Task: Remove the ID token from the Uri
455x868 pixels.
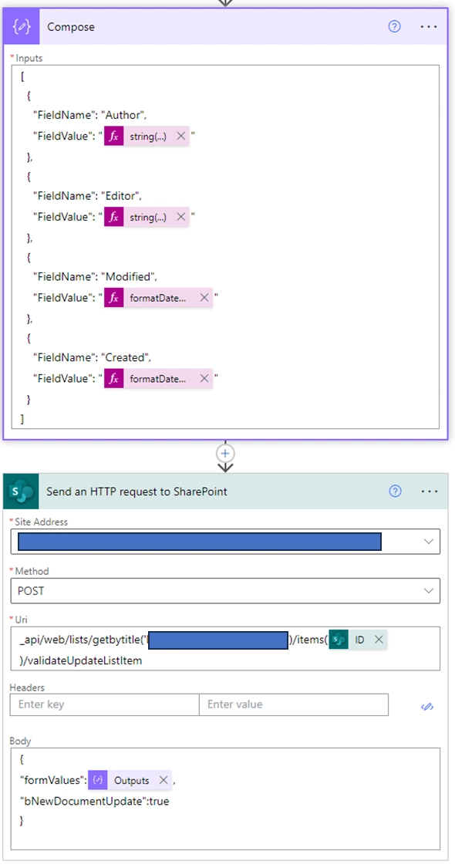Action: click(x=379, y=640)
